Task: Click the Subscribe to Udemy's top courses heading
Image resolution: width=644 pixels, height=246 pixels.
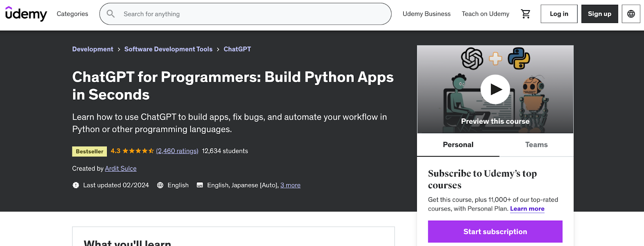Action: pos(482,179)
